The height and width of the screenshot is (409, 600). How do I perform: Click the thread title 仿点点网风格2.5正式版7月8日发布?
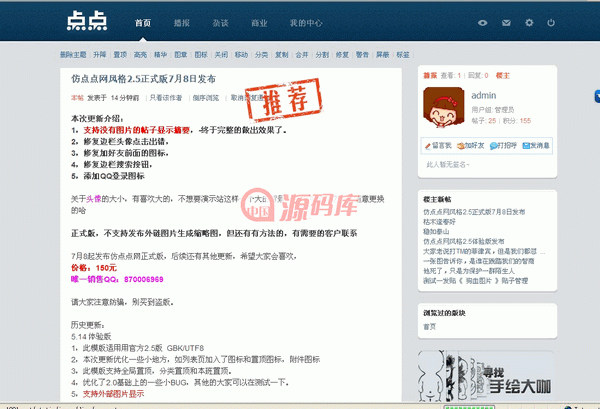[143, 79]
